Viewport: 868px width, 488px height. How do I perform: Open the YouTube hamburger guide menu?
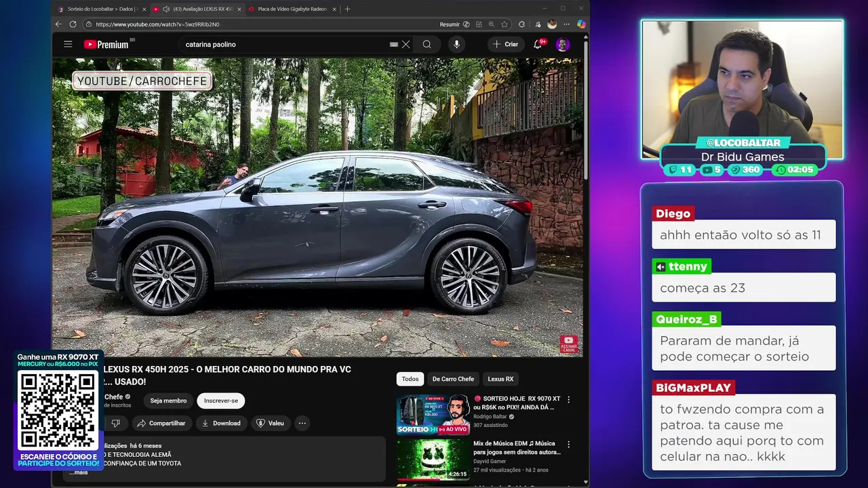(x=68, y=44)
